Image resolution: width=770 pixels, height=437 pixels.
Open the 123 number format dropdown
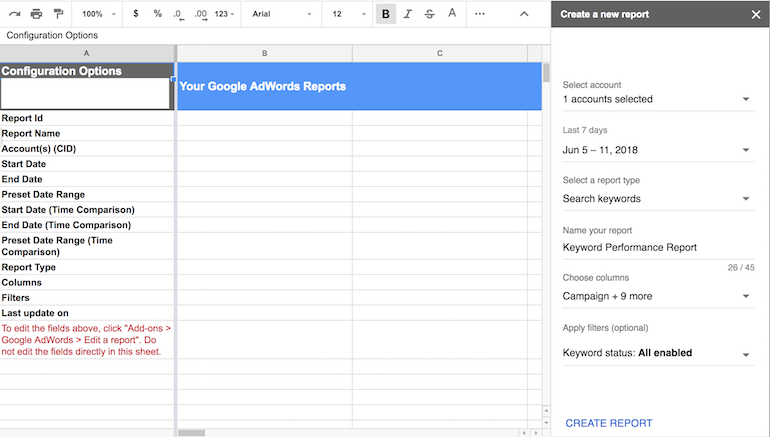(224, 14)
